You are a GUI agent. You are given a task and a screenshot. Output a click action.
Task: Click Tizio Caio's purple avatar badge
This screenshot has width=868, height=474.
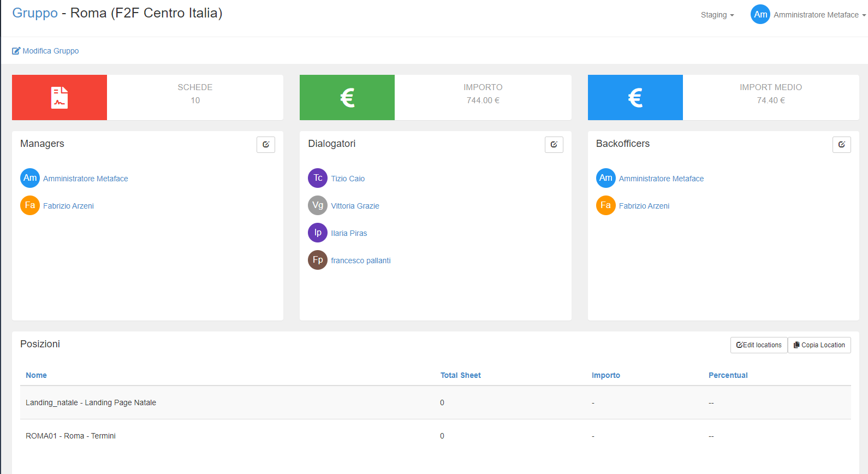(x=318, y=178)
